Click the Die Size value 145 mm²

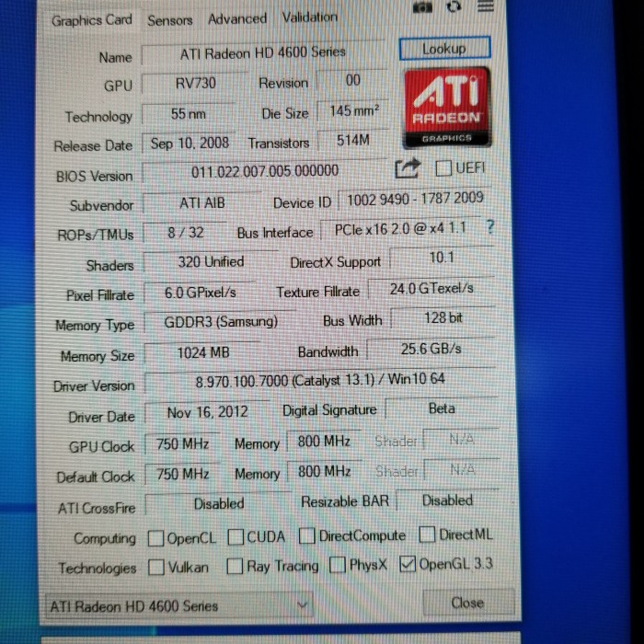pos(353,111)
